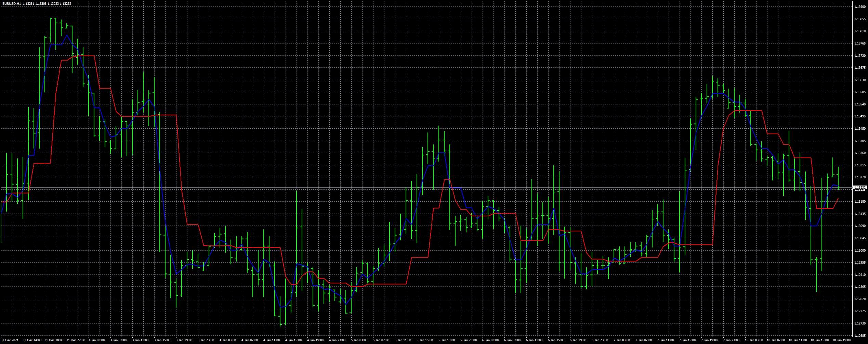The height and width of the screenshot is (344, 868).
Task: Select the 1.13450 price scale value
Action: [x=860, y=129]
